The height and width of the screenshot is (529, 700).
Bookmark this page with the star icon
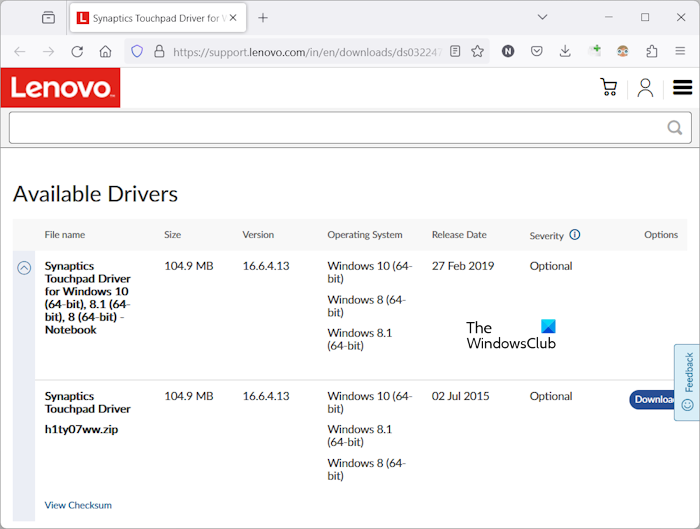(x=478, y=51)
